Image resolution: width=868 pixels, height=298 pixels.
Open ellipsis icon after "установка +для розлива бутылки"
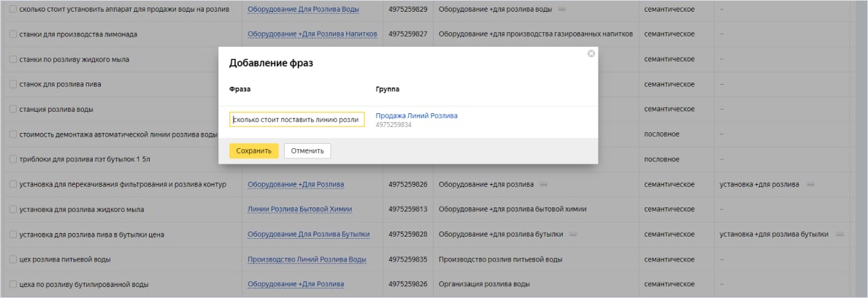coord(840,234)
